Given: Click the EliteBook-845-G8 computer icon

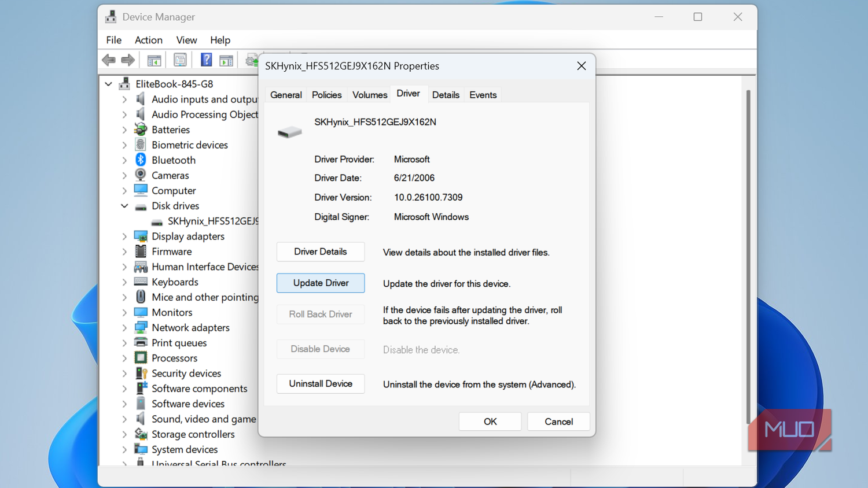Looking at the screenshot, I should [x=124, y=84].
